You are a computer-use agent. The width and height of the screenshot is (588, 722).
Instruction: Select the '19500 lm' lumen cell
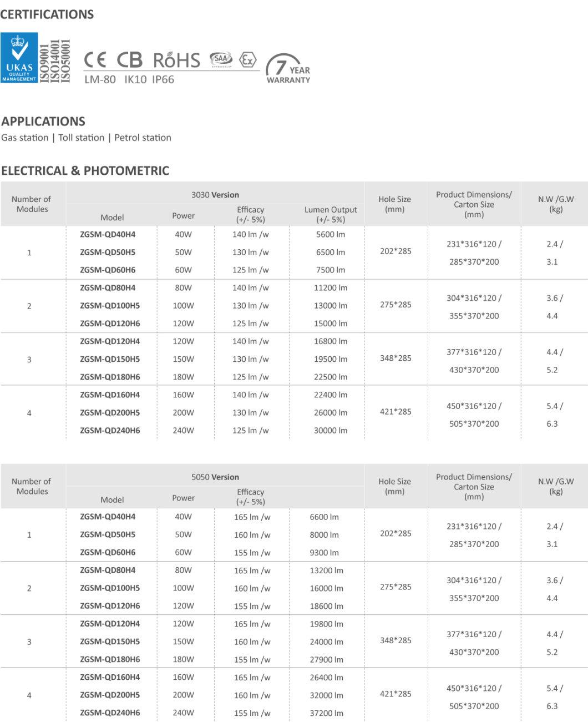coord(331,359)
